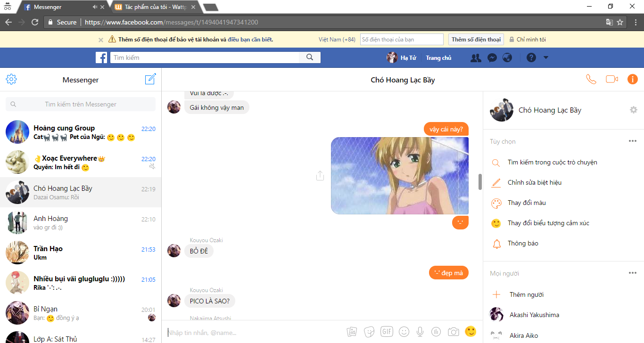The image size is (644, 343).
Task: Open the group settings gear beside the chat name
Action: click(633, 110)
